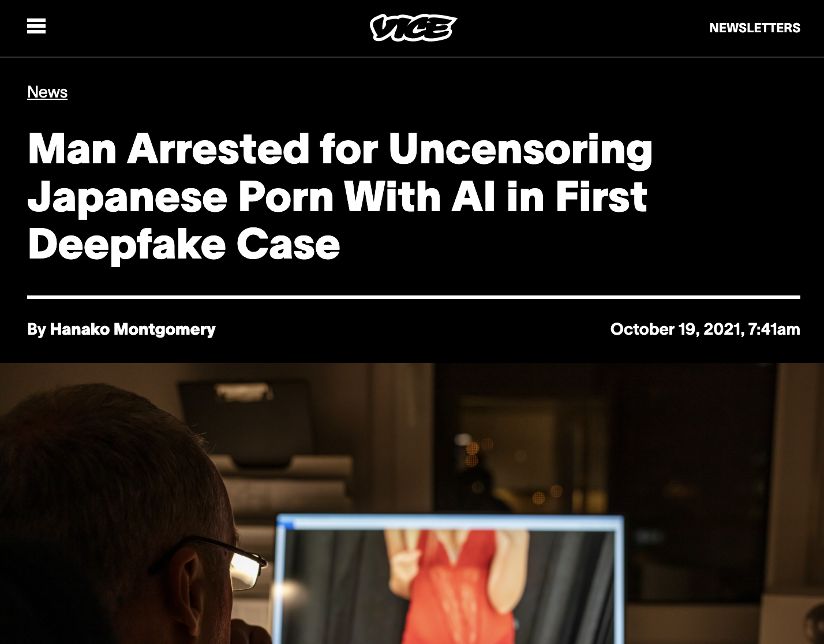
Task: Open author Hanako Montgomery's profile
Action: pos(133,330)
